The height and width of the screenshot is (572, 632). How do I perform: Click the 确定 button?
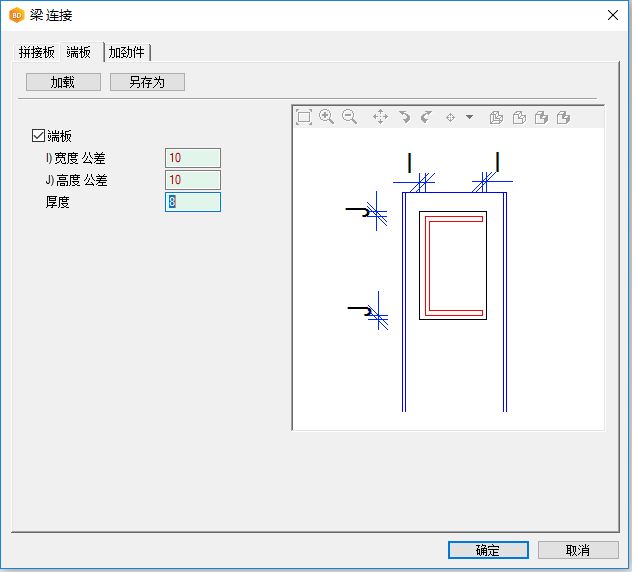[488, 550]
